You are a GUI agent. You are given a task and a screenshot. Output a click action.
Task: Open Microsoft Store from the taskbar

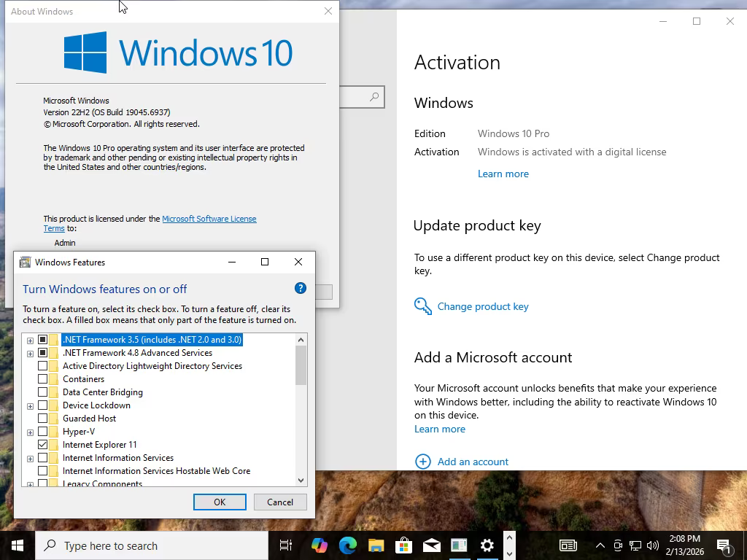pyautogui.click(x=403, y=545)
